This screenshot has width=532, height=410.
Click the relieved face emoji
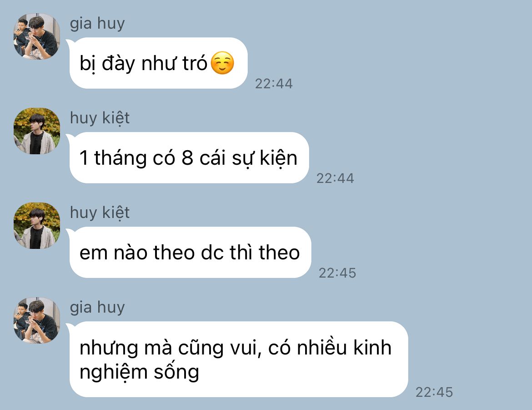coord(222,63)
